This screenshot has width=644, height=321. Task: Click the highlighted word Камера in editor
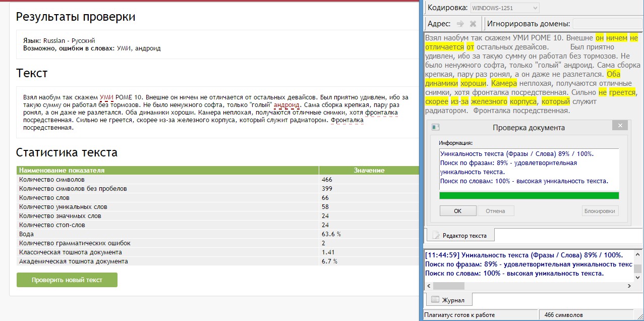[504, 83]
